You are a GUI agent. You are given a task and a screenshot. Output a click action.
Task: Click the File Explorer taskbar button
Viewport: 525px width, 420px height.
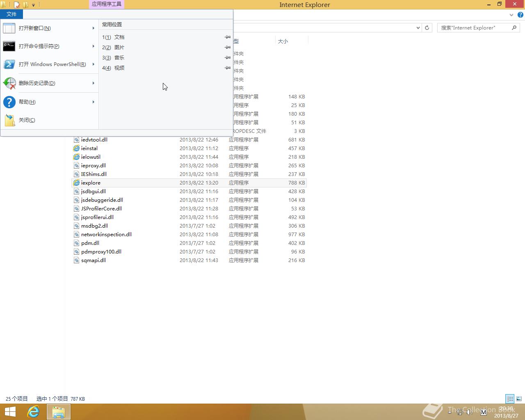[x=59, y=412]
